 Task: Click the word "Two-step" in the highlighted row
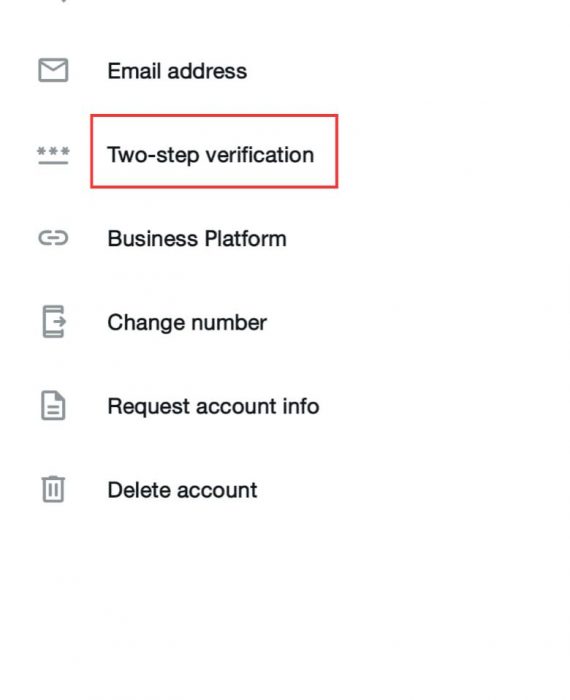[153, 155]
